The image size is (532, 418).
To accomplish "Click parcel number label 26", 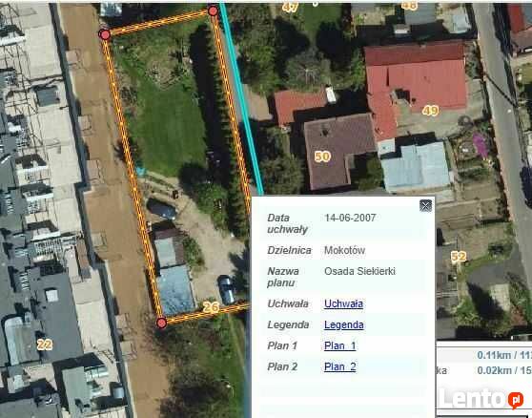I will click(x=211, y=307).
